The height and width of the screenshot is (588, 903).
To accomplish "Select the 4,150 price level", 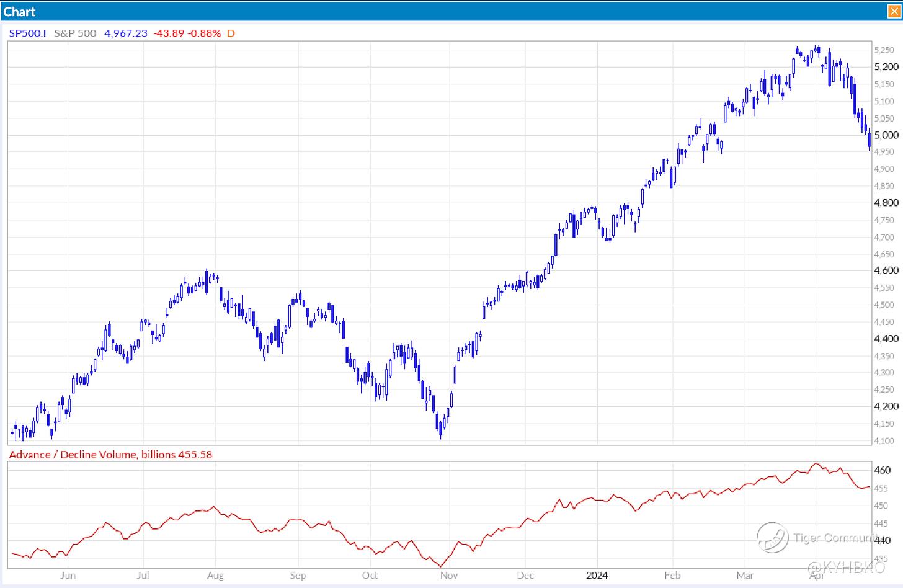I will [884, 424].
